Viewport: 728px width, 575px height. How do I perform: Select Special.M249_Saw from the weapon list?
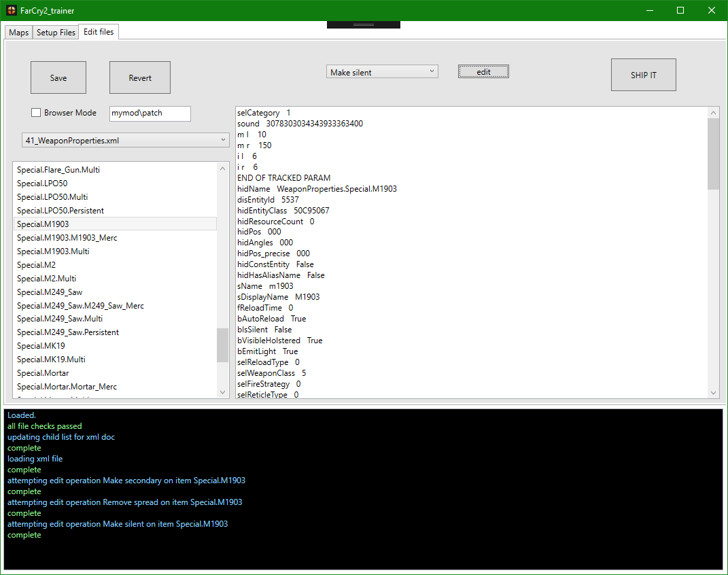point(50,292)
